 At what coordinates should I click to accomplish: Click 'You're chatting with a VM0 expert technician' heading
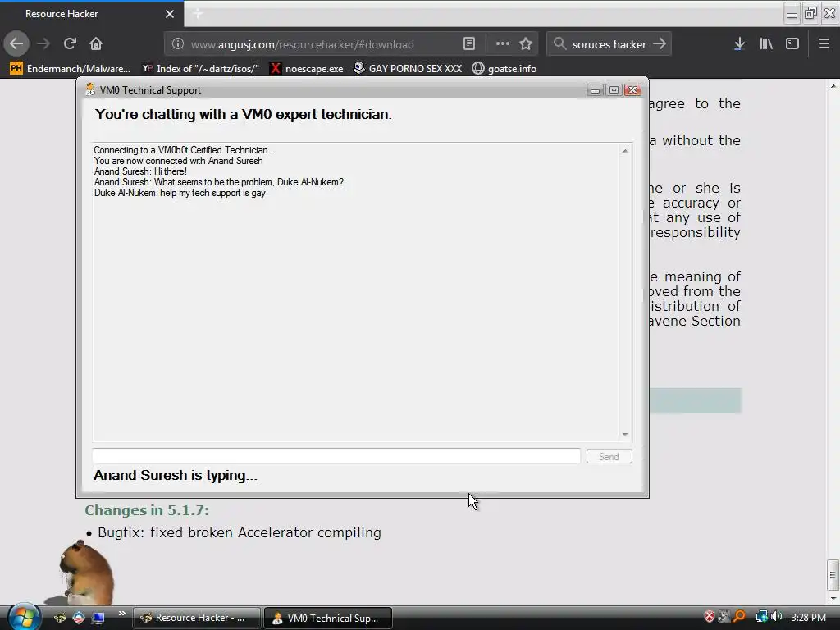[x=243, y=114]
